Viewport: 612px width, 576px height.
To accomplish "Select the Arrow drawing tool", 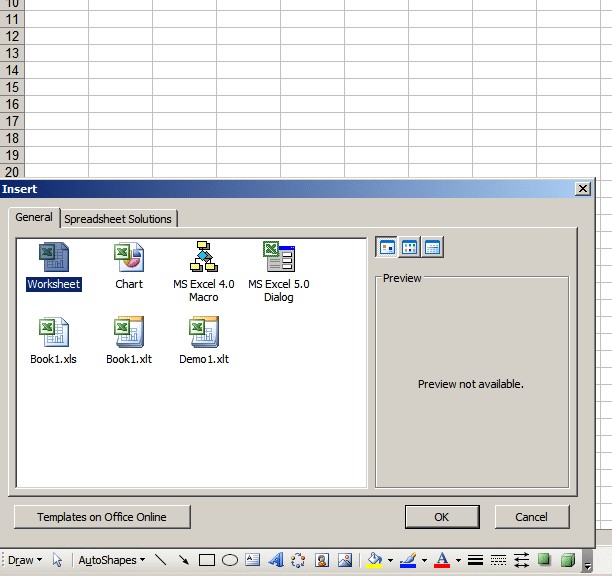I will coord(183,560).
